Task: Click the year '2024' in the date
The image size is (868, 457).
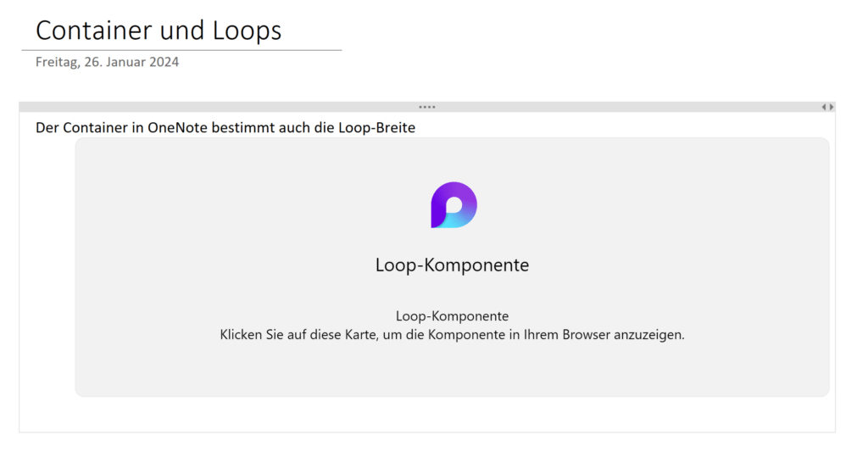Action: tap(164, 62)
